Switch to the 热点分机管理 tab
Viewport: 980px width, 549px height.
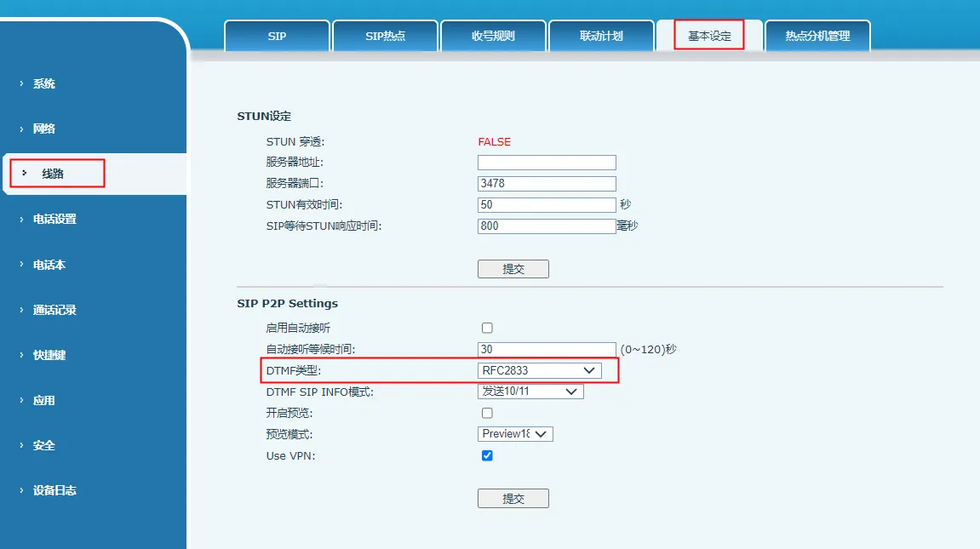(x=817, y=35)
